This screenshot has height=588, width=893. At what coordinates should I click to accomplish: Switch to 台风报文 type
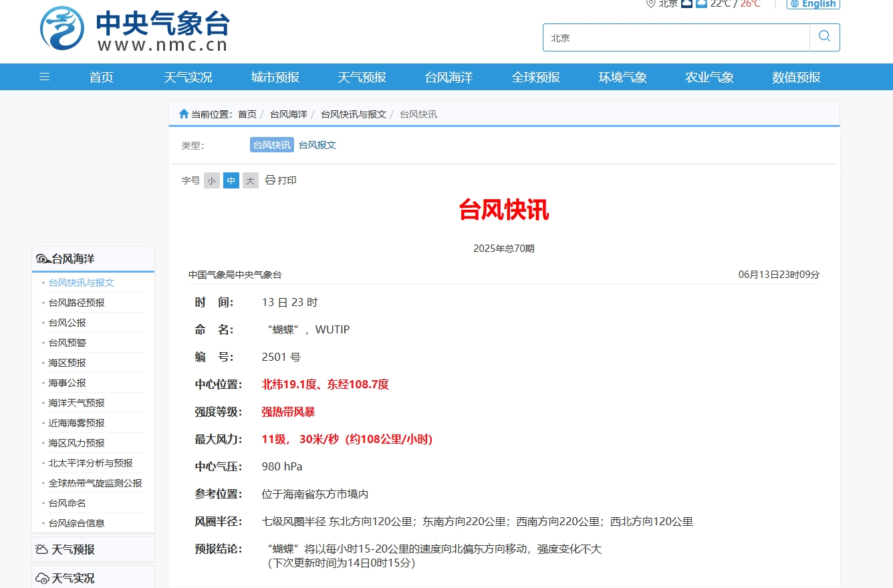[x=317, y=145]
